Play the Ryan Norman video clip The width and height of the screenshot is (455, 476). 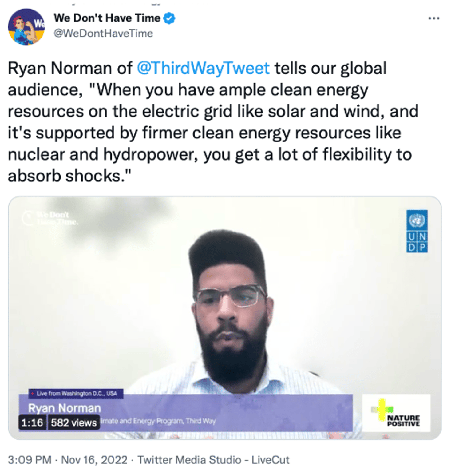[x=224, y=317]
